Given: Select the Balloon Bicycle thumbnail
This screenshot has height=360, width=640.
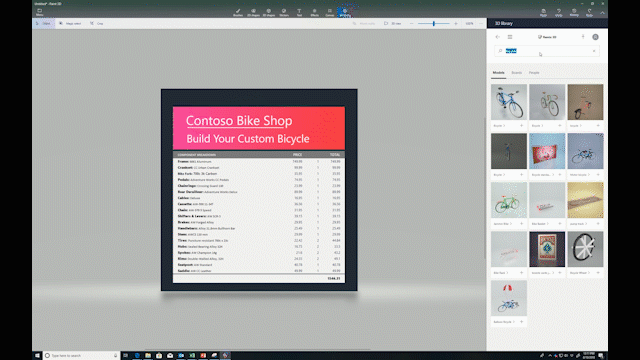Looking at the screenshot, I should tap(509, 298).
